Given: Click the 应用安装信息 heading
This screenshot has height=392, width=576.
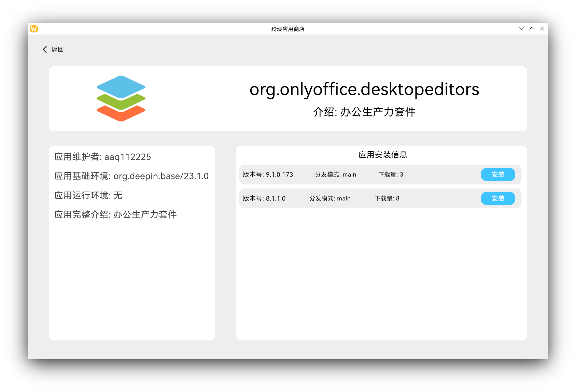Looking at the screenshot, I should (x=383, y=155).
